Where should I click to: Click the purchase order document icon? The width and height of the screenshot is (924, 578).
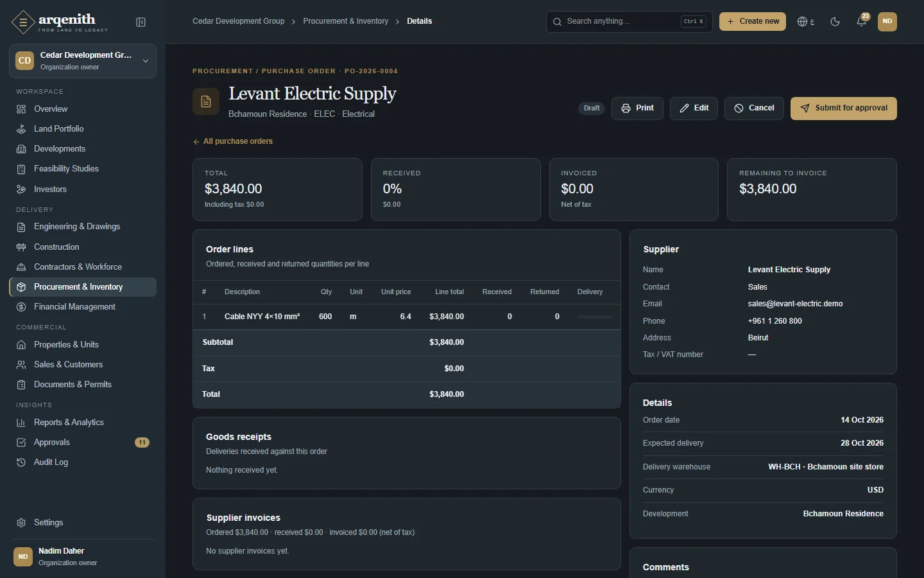(x=206, y=101)
